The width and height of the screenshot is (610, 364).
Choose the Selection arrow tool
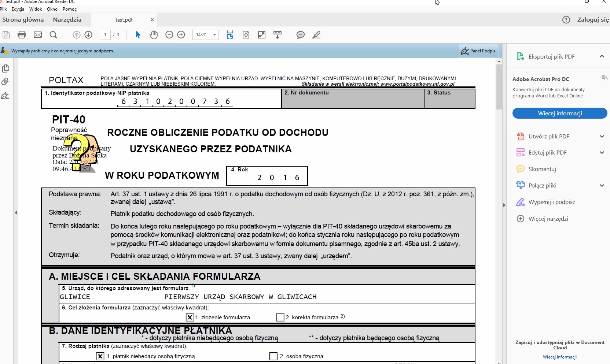(138, 35)
